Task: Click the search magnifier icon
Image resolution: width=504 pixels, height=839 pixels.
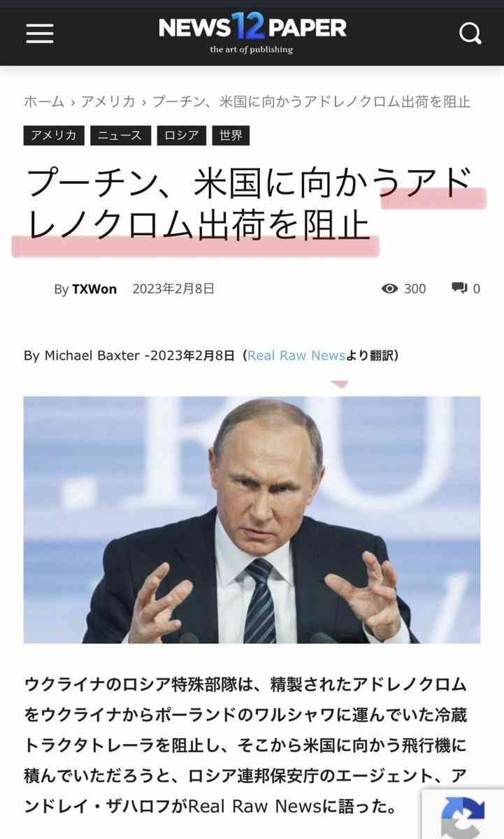Action: (470, 33)
